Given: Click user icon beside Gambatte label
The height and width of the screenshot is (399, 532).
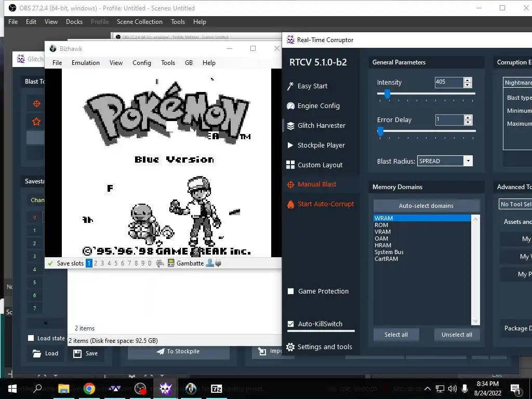Looking at the screenshot, I should coord(210,263).
